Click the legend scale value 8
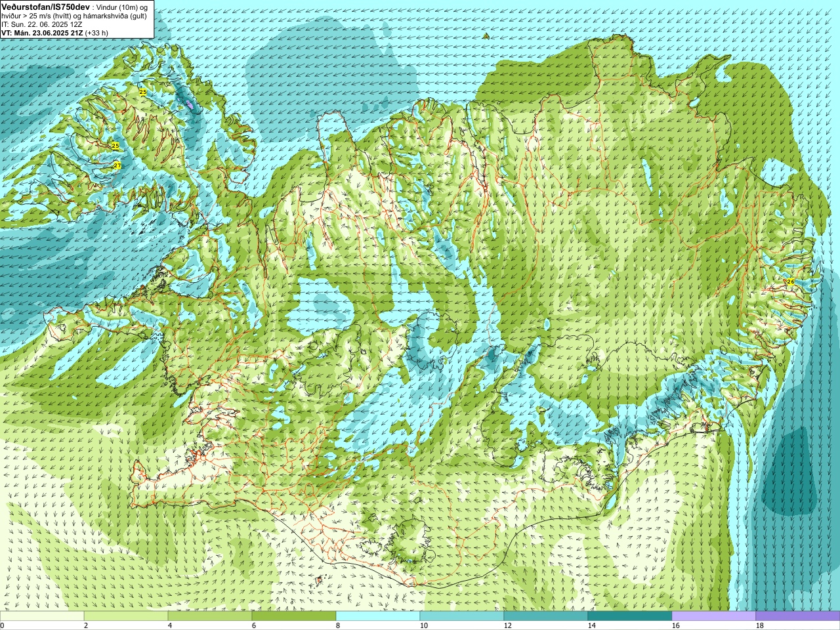840x630 pixels. (x=338, y=625)
